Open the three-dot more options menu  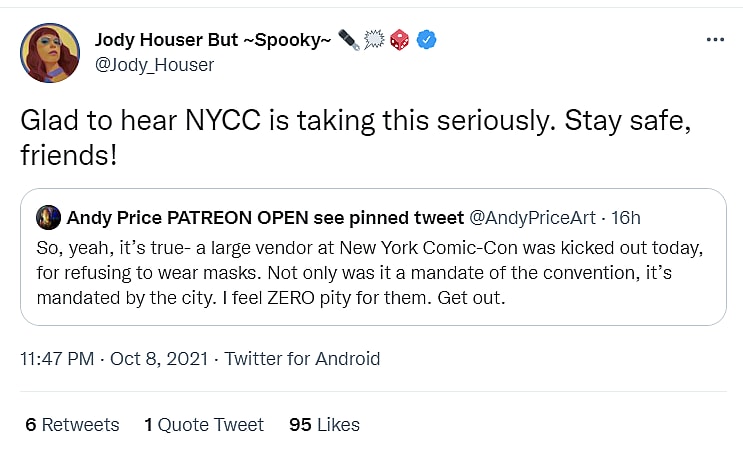pyautogui.click(x=714, y=40)
